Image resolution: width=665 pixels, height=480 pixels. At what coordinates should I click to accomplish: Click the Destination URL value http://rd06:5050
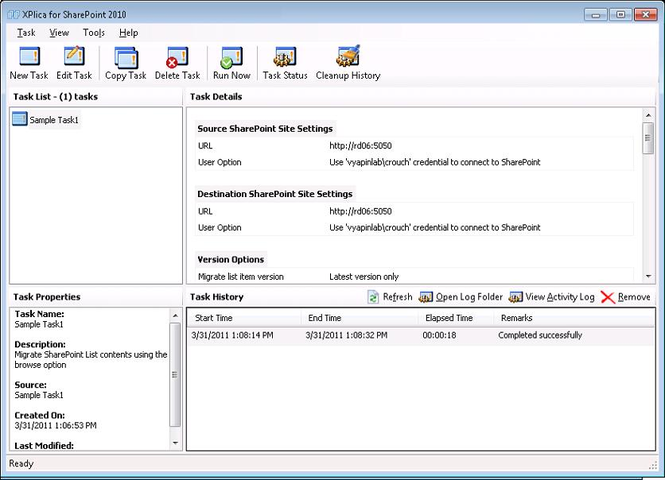tap(360, 211)
